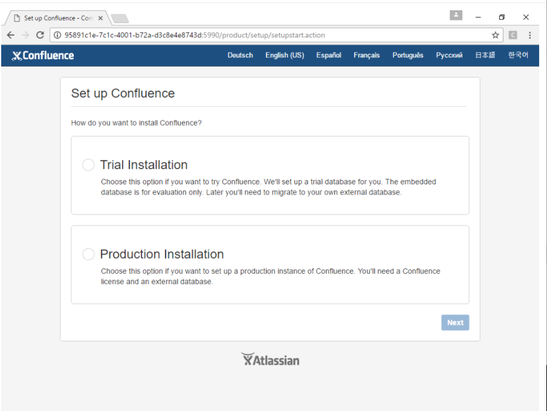Click the browser forward arrow

pos(25,35)
